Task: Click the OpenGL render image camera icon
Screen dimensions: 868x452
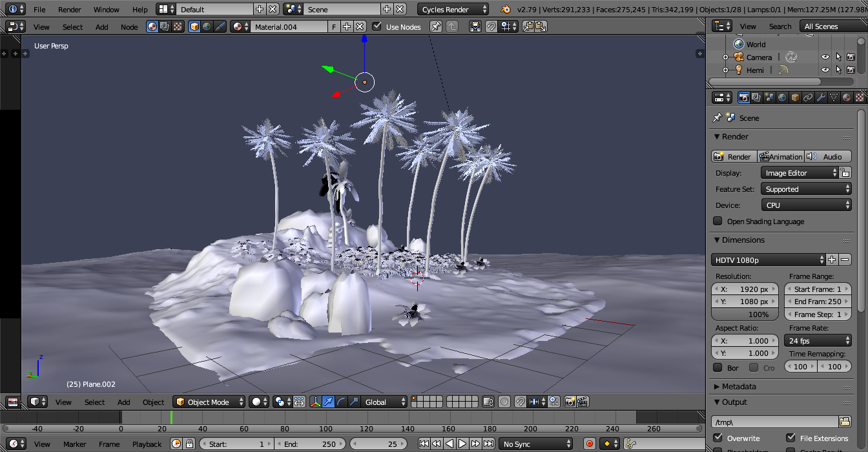Action: click(570, 402)
